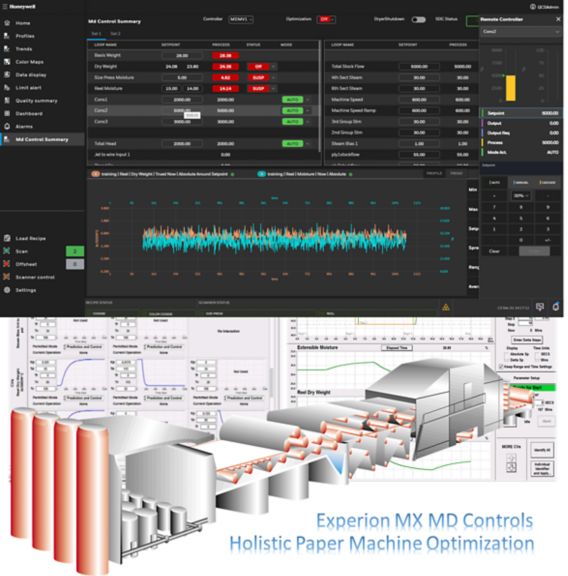
Task: Open the Settings gear icon
Action: 7,290
